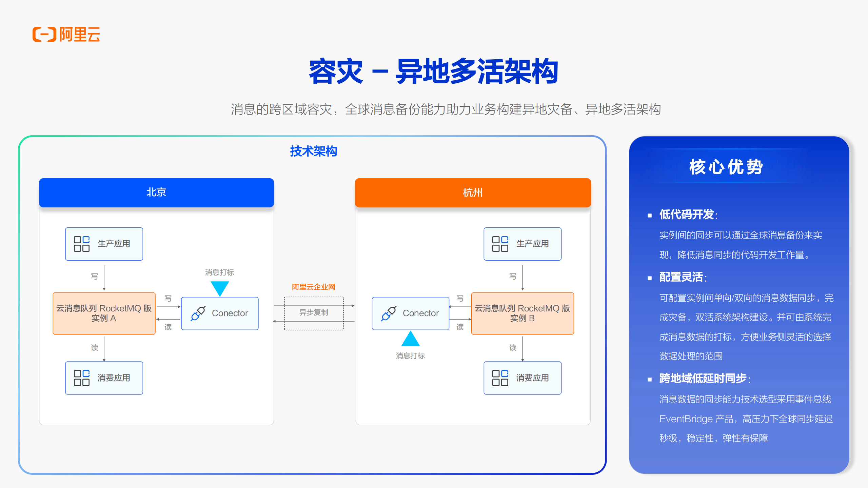Click 写 label under Hangzhou 生产应用
The width and height of the screenshot is (868, 488).
point(513,277)
